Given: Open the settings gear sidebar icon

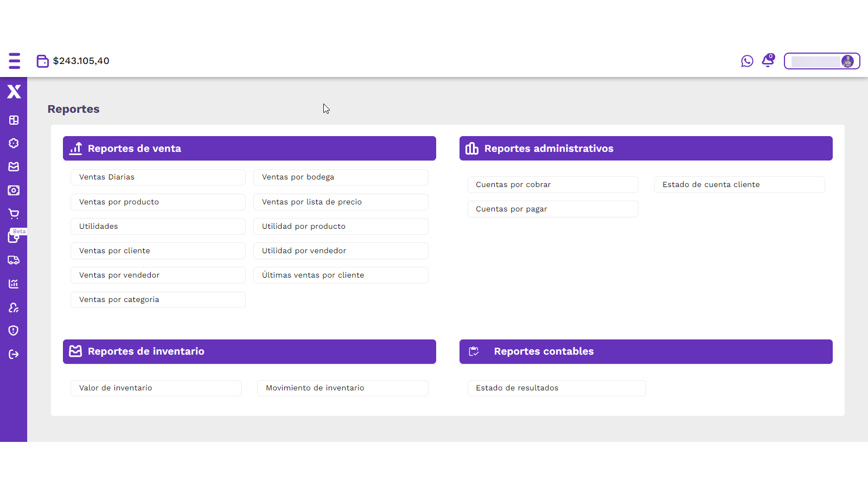Looking at the screenshot, I should (x=14, y=143).
